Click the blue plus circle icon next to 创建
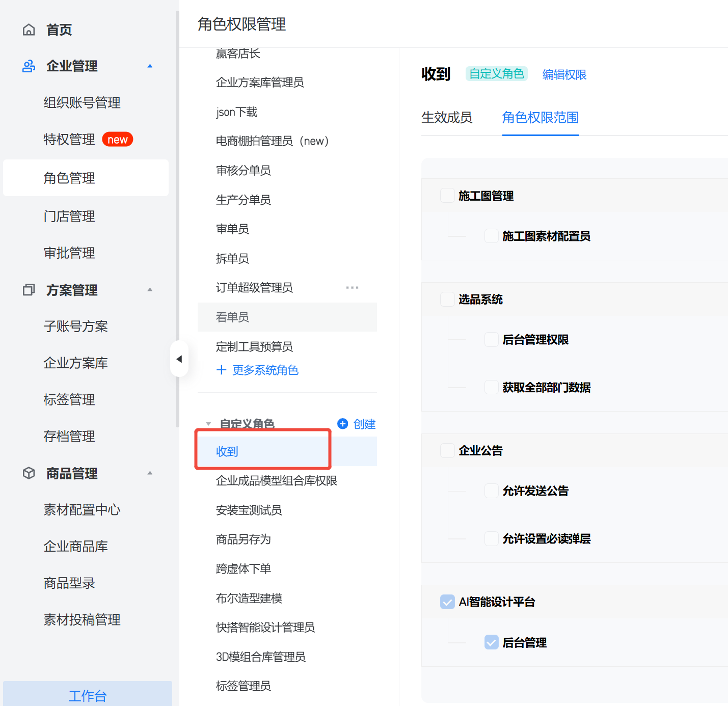728x706 pixels. point(343,424)
